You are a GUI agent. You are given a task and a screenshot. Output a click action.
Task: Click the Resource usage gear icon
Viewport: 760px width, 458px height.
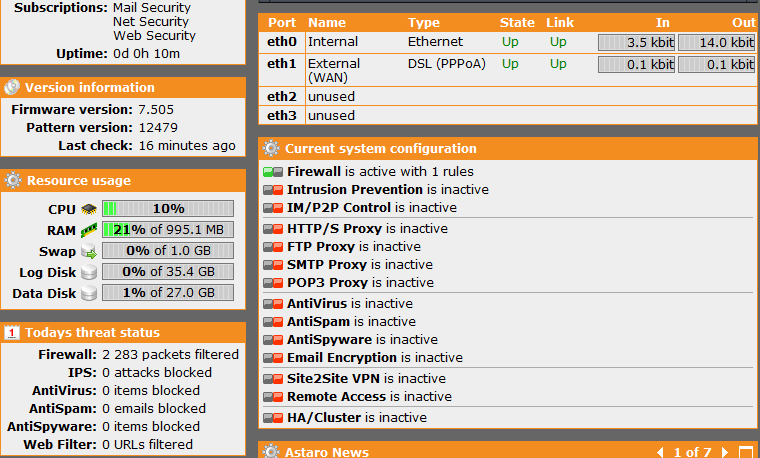click(x=13, y=180)
